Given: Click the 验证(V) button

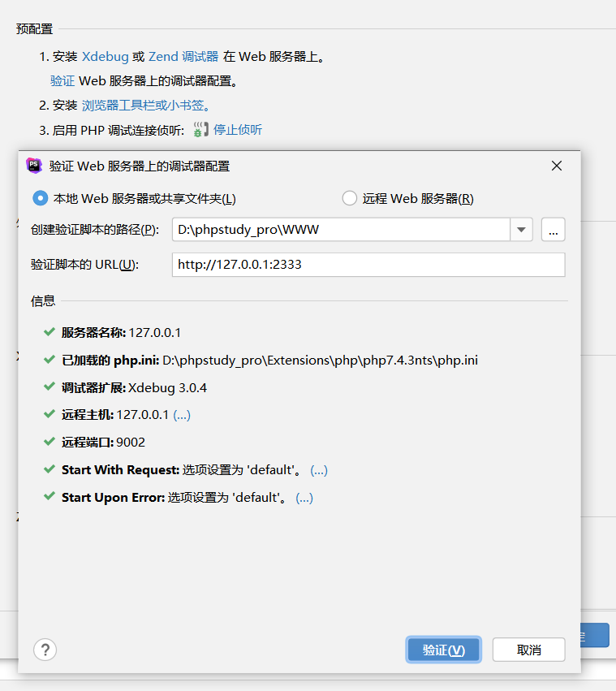Looking at the screenshot, I should click(x=443, y=650).
